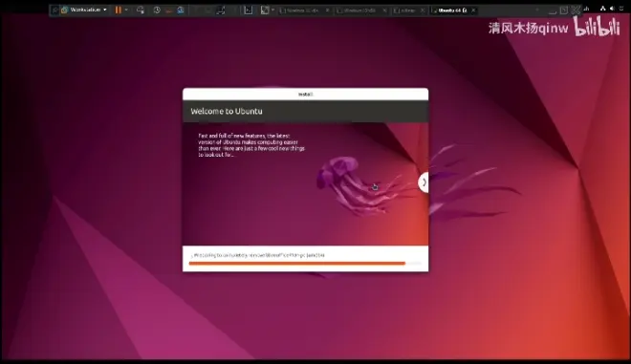This screenshot has height=364, width=631.
Task: Click the stretch guest display icon
Action: point(265,11)
